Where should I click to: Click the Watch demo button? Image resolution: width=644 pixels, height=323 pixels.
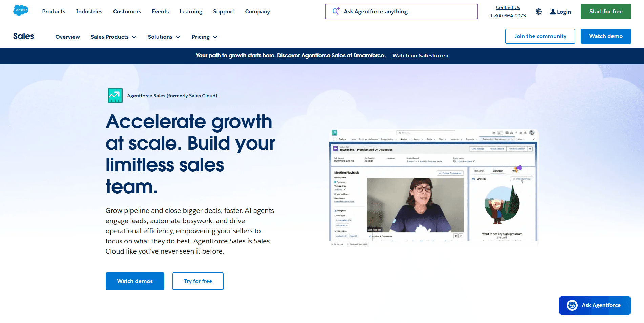[606, 36]
